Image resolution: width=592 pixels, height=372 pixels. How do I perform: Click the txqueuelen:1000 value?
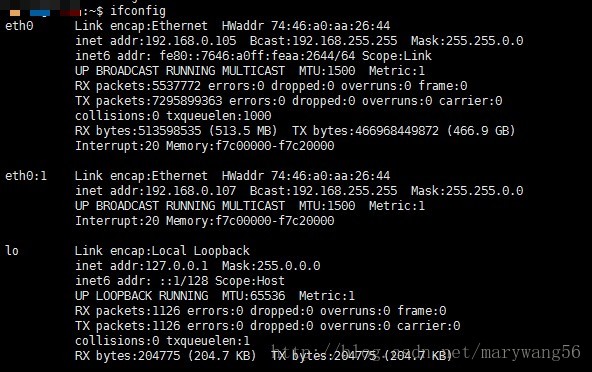click(x=219, y=116)
